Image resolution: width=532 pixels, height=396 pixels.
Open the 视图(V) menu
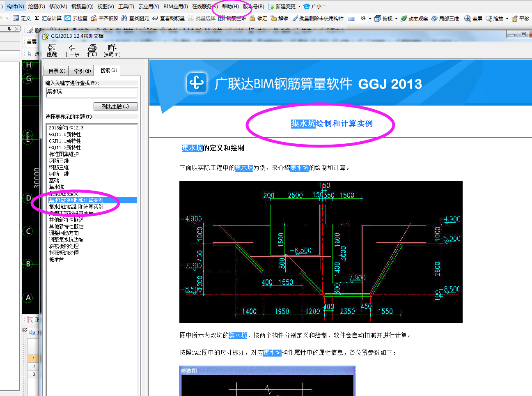tap(105, 6)
